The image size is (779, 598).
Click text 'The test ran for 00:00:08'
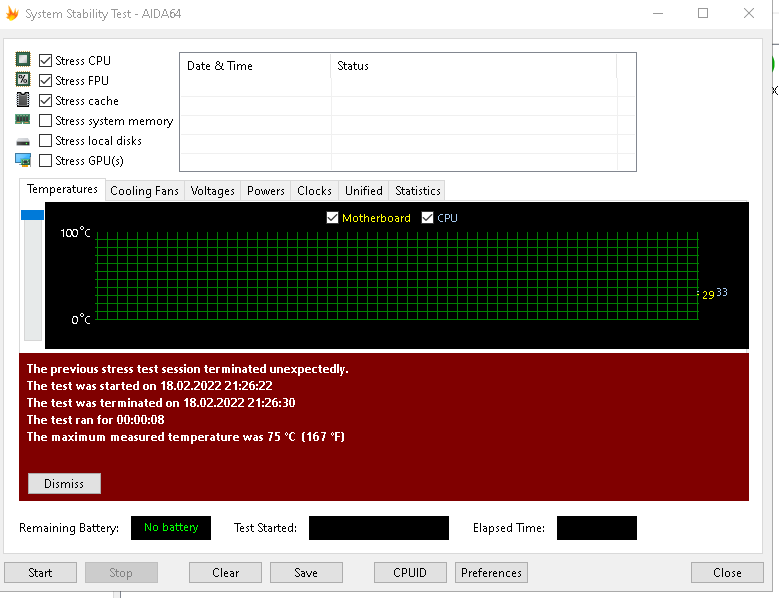click(x=96, y=420)
